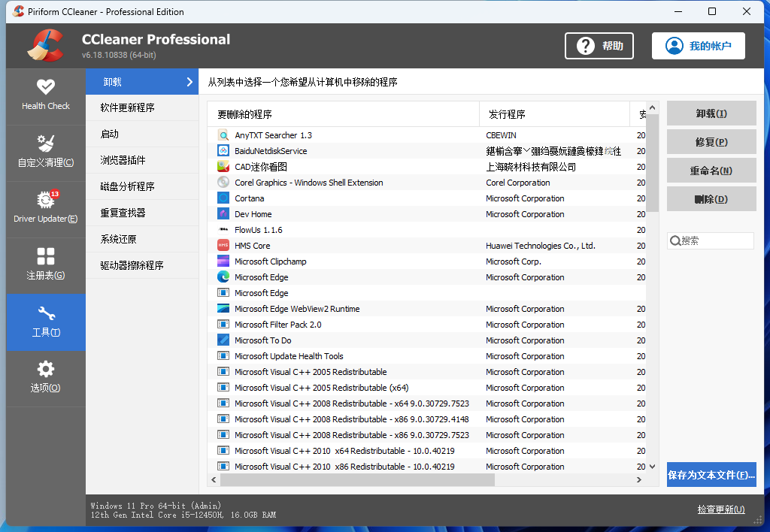This screenshot has width=770, height=532.
Task: Click the Microsoft To Do checkmark icon
Action: click(223, 340)
